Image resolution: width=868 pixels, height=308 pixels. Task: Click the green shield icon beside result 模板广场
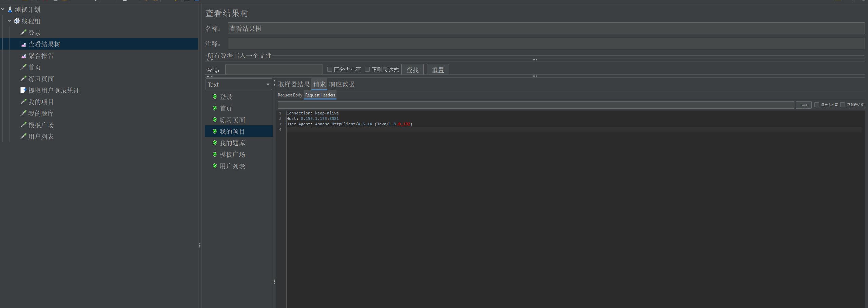215,155
